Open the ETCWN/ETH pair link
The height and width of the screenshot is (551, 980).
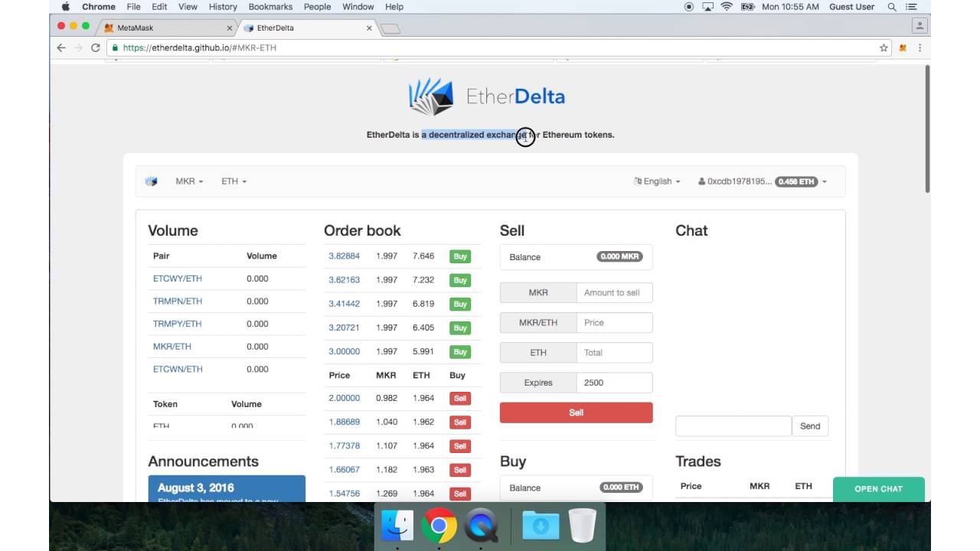coord(178,369)
